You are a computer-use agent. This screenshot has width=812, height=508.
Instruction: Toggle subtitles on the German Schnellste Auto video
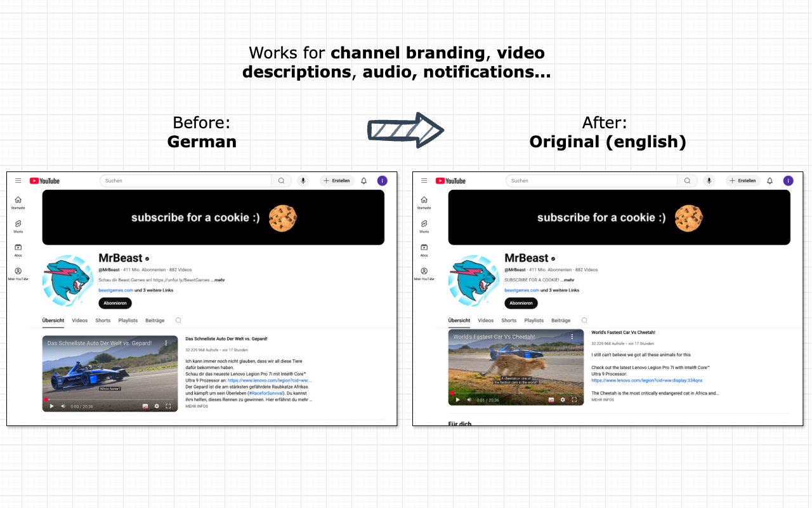(x=145, y=406)
